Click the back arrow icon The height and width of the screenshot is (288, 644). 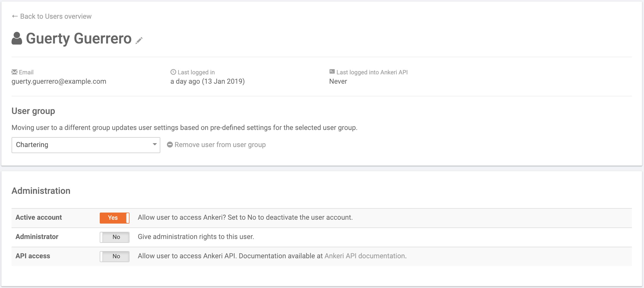click(x=15, y=17)
